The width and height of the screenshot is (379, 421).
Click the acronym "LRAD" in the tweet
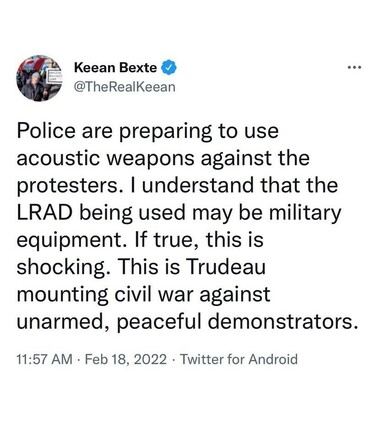click(x=45, y=213)
